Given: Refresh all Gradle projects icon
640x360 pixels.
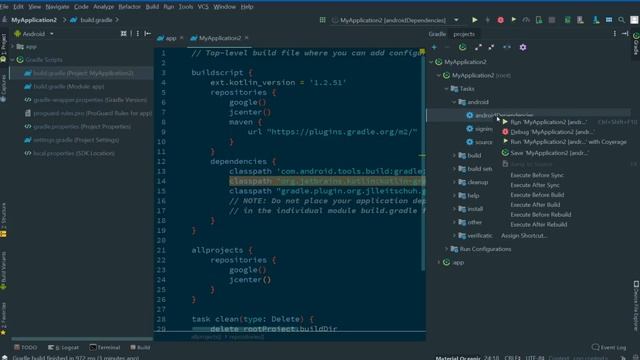Looking at the screenshot, I should [462, 47].
